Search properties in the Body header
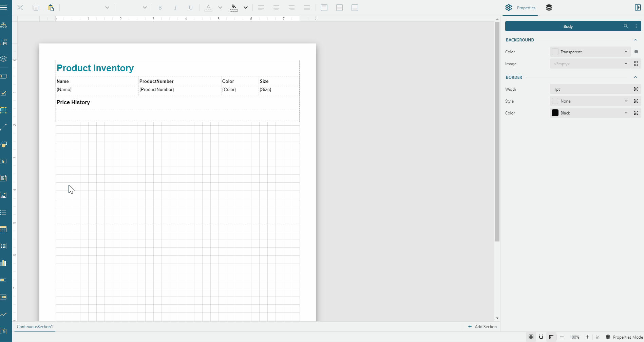 (626, 26)
